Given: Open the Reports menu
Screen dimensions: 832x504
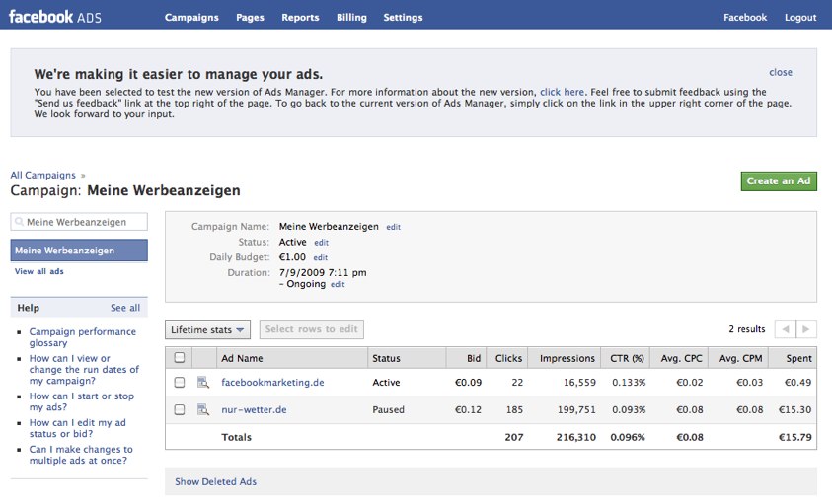Looking at the screenshot, I should click(300, 17).
